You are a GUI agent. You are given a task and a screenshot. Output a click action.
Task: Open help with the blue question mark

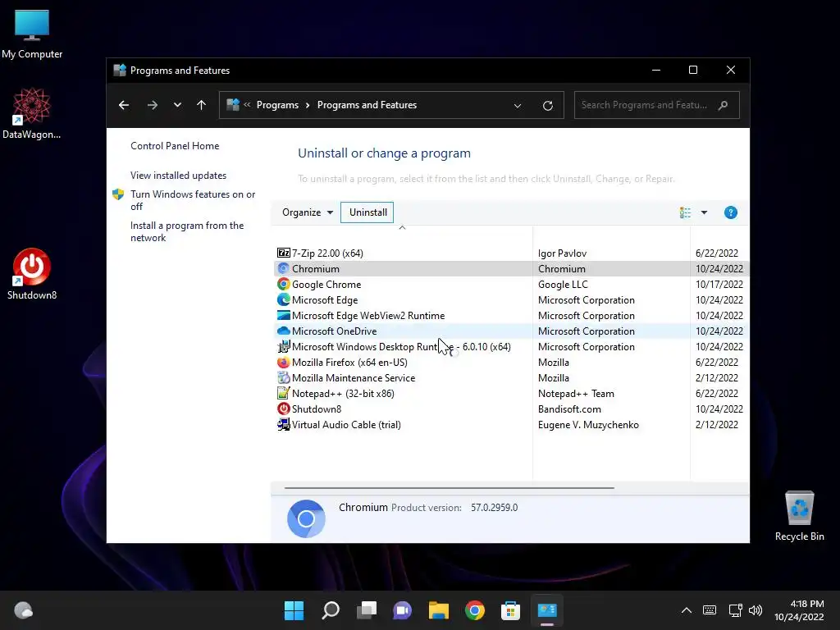click(731, 212)
